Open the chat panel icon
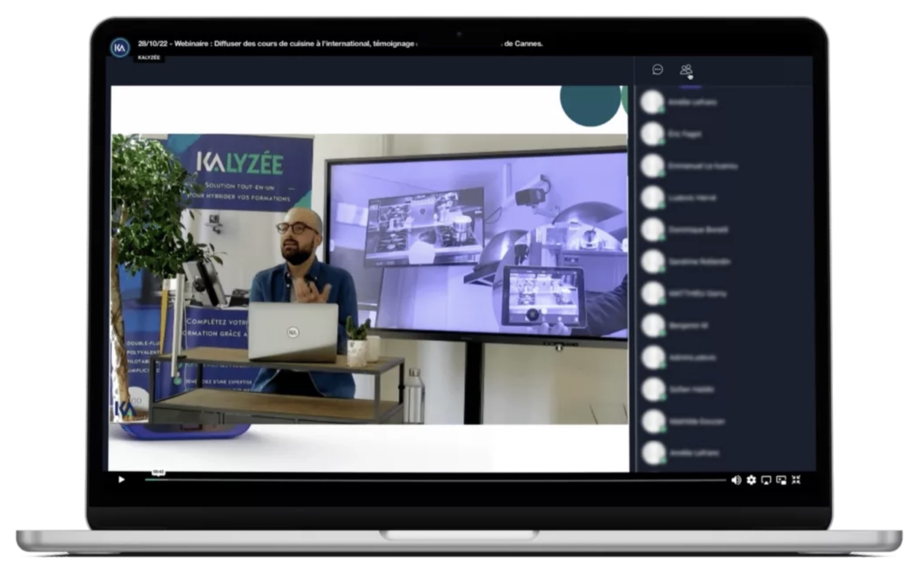The width and height of the screenshot is (924, 570). [x=657, y=69]
